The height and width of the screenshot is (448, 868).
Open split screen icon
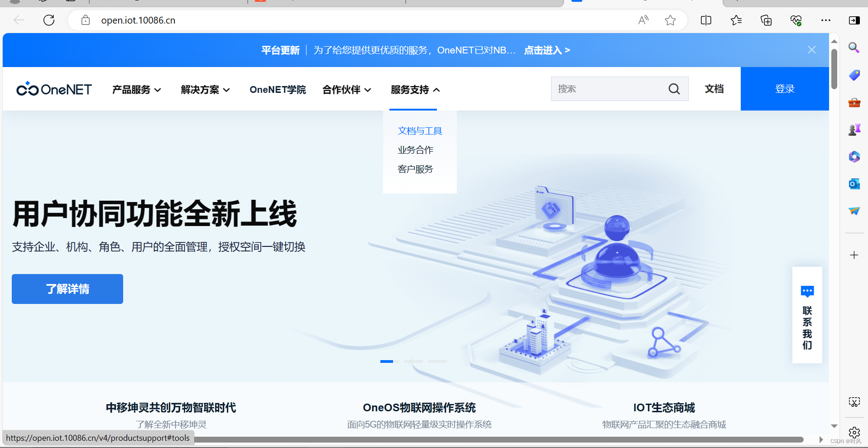tap(706, 20)
